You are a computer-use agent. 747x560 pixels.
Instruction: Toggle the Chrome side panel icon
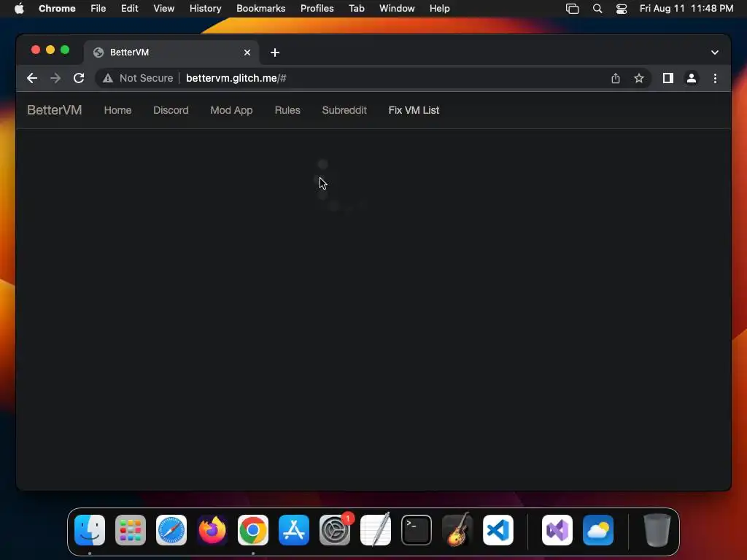(668, 78)
